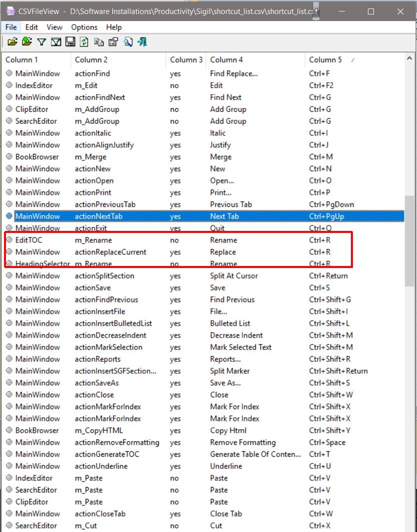
Task: Click the vertical scrollbar thumb
Action: [x=409, y=241]
